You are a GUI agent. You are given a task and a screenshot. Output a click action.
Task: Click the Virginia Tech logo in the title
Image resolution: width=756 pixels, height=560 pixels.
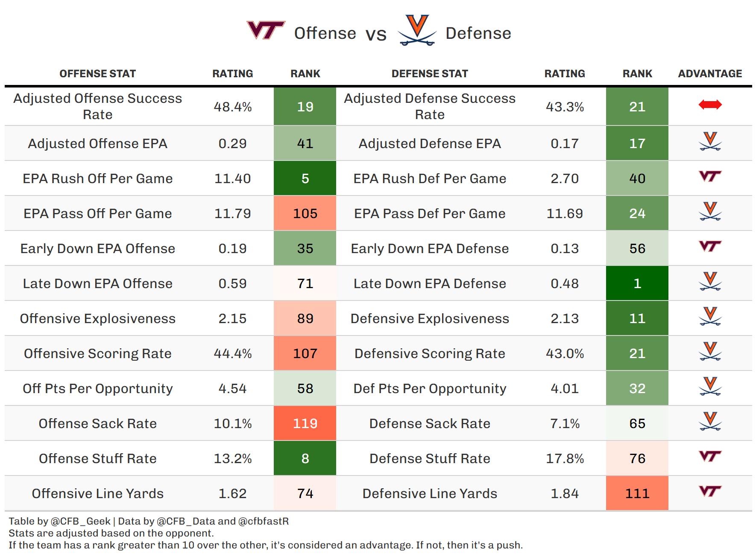tap(266, 30)
